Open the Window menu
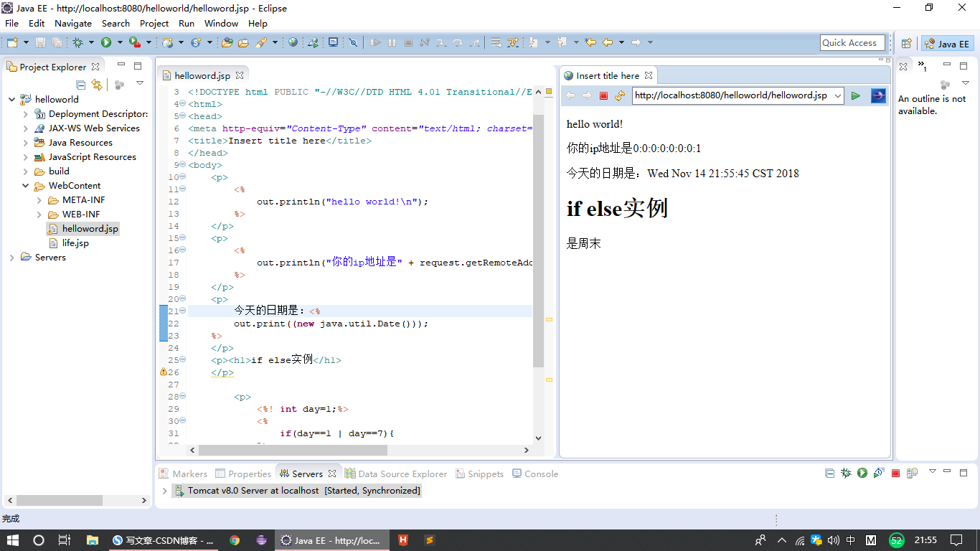The height and width of the screenshot is (551, 980). coord(221,23)
